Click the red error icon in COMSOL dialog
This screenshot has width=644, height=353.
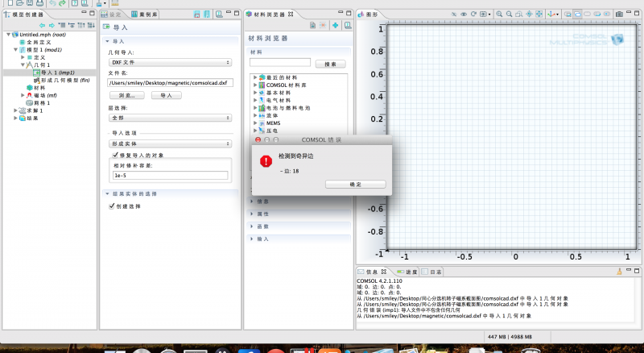tap(266, 161)
